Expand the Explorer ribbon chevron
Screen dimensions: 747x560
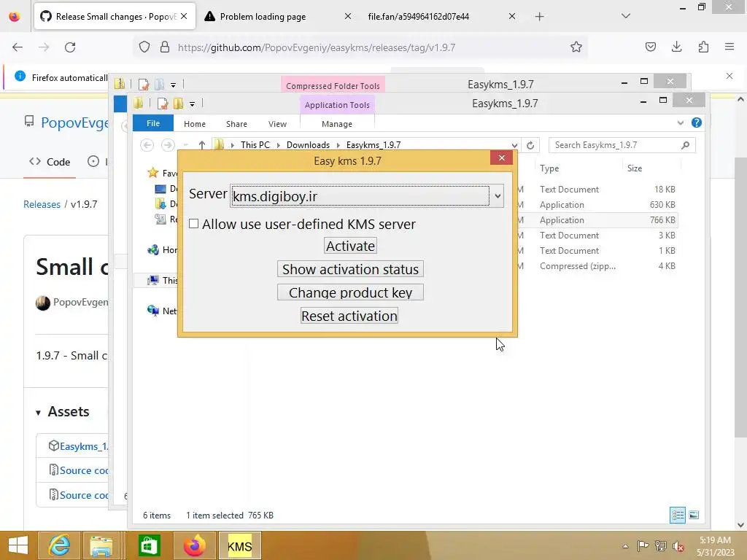pos(681,122)
